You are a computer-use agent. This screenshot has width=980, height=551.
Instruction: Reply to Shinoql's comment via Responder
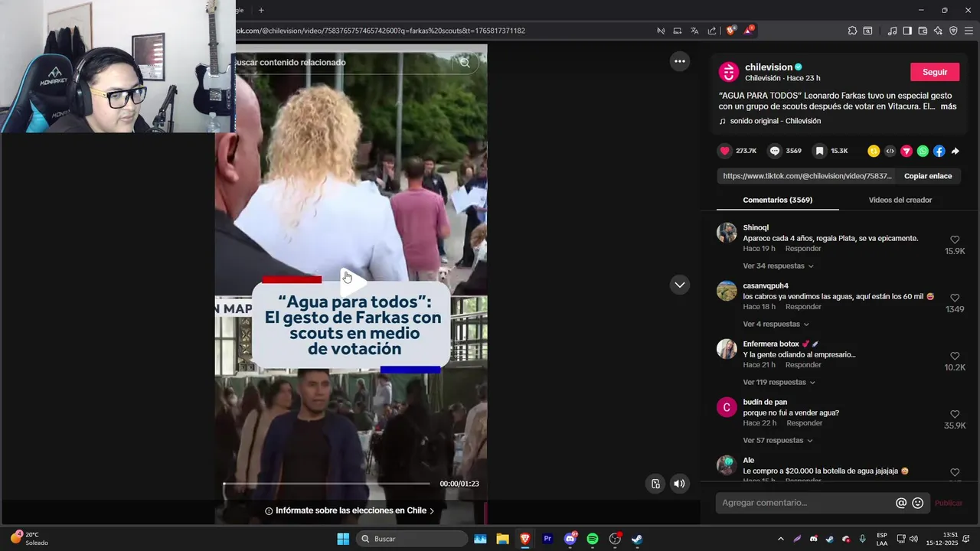click(803, 249)
